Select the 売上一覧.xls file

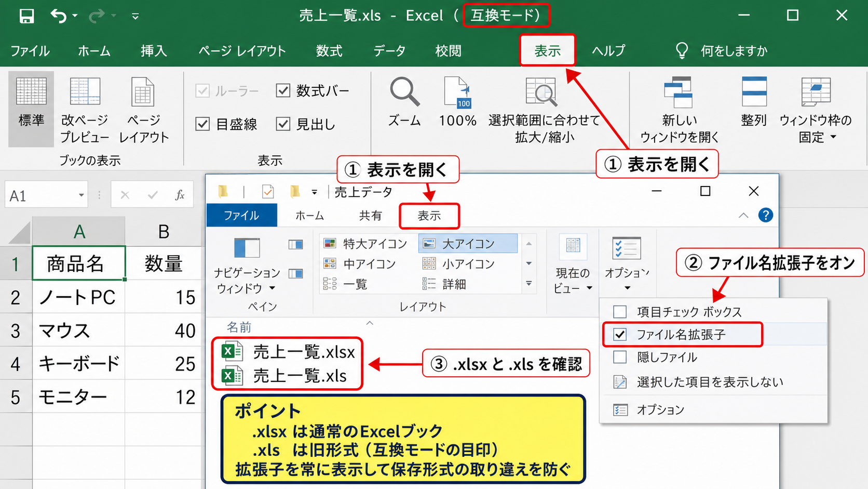click(x=284, y=376)
